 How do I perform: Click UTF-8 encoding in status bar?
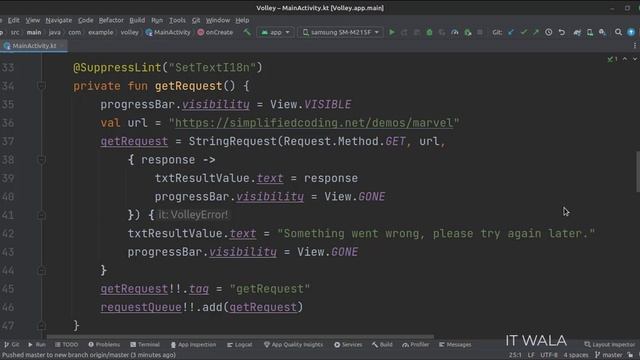coord(549,355)
